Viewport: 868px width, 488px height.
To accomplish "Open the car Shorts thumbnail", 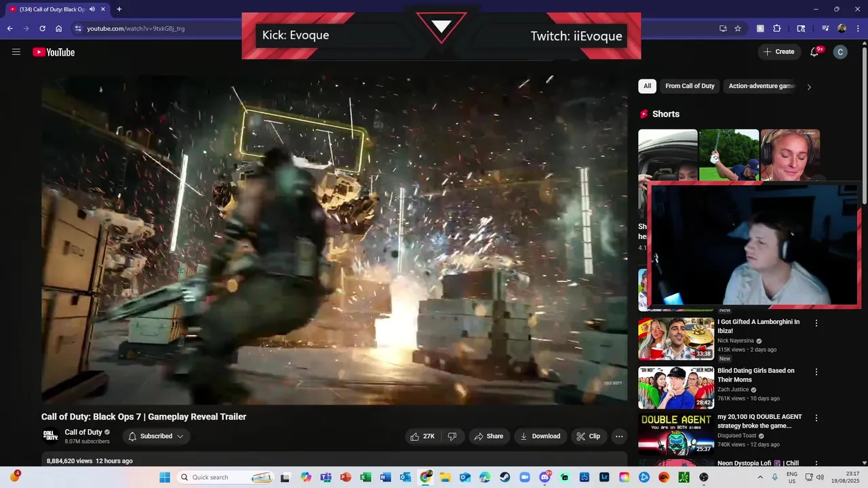I will coord(667,155).
